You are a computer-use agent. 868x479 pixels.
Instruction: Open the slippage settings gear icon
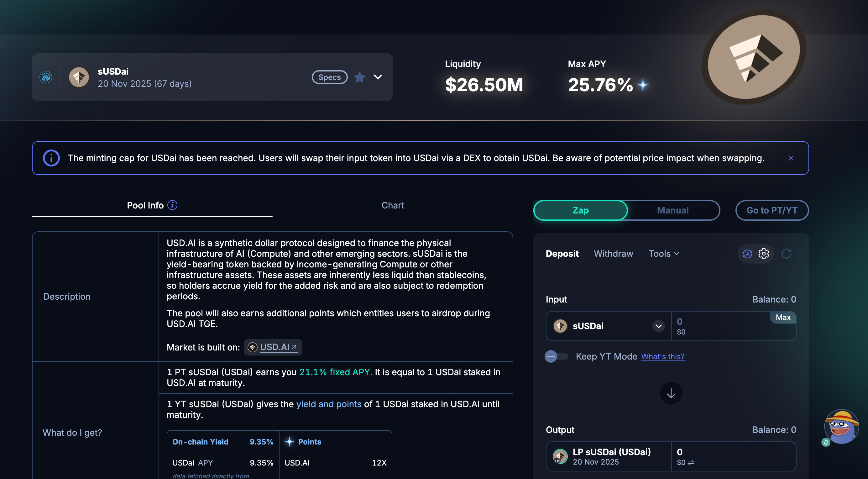pyautogui.click(x=764, y=254)
